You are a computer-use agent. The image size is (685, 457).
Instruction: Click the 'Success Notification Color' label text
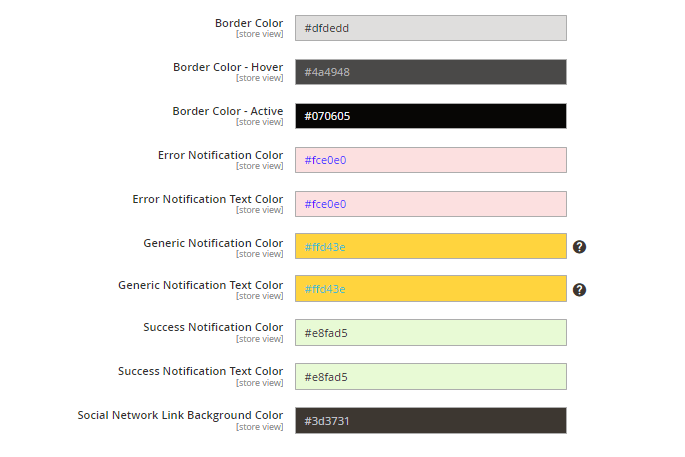213,327
